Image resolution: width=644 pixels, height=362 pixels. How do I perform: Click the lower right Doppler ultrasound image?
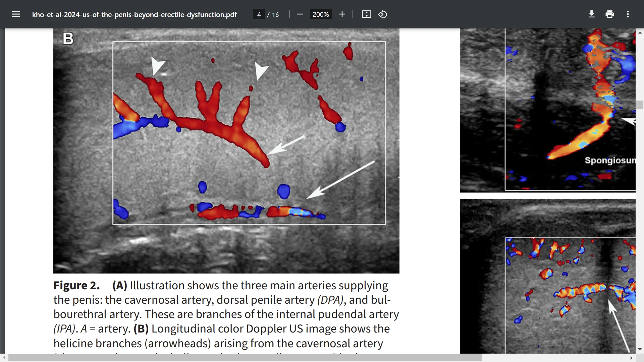[548, 276]
